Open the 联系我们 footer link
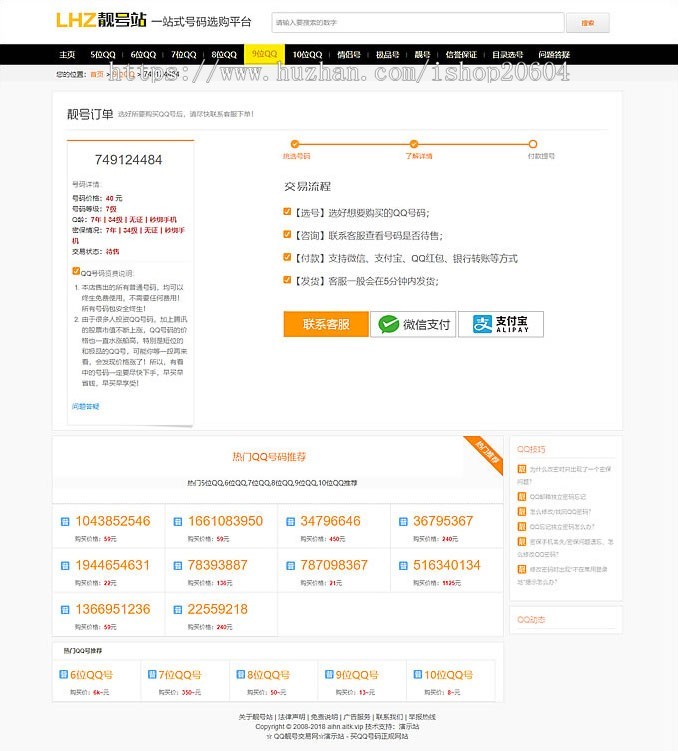678x751 pixels. point(389,717)
